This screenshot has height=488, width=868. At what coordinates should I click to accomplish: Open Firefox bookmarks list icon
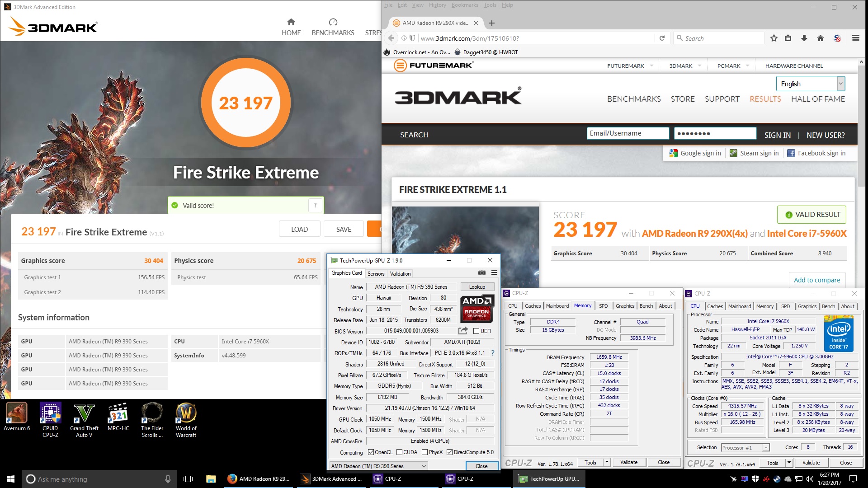pos(788,38)
